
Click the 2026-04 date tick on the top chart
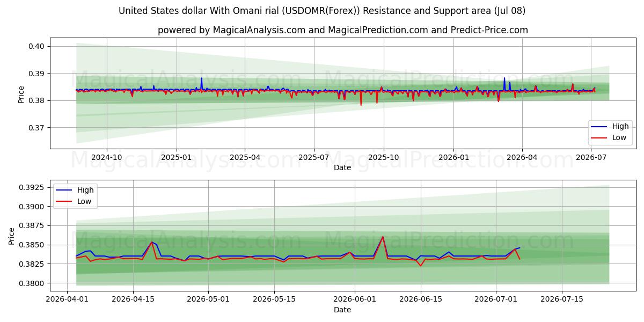(522, 158)
